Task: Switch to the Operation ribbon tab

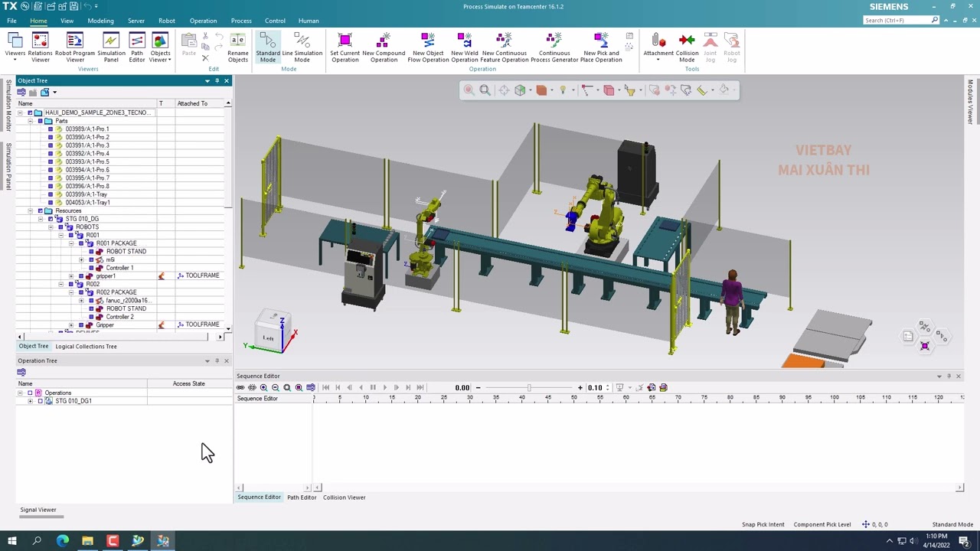Action: (203, 21)
